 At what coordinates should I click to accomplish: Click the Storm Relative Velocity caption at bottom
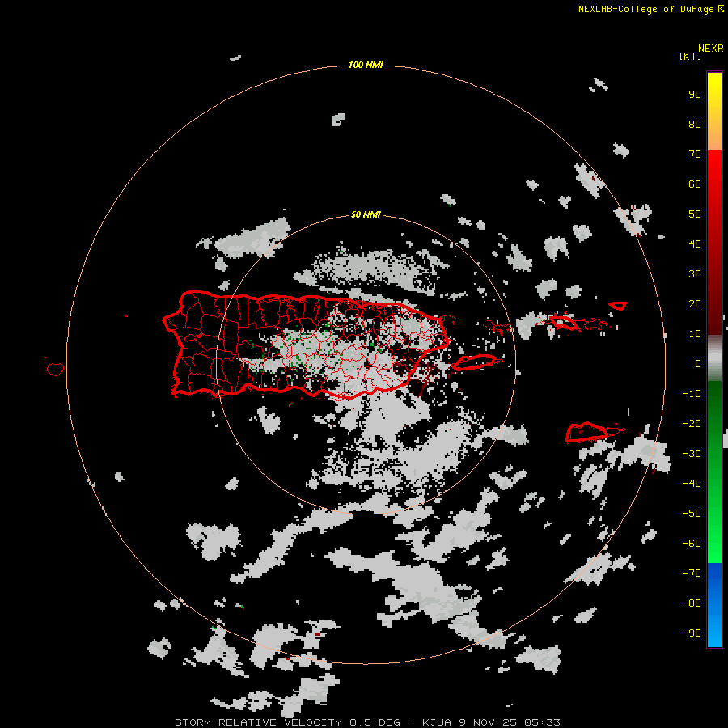coord(367,722)
